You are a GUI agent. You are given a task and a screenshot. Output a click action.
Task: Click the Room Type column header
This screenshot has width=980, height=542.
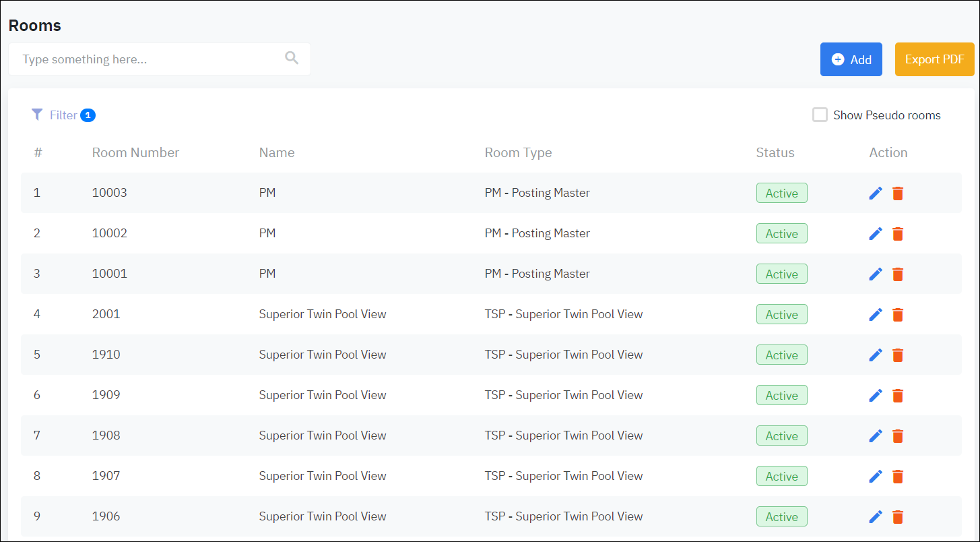click(x=518, y=153)
